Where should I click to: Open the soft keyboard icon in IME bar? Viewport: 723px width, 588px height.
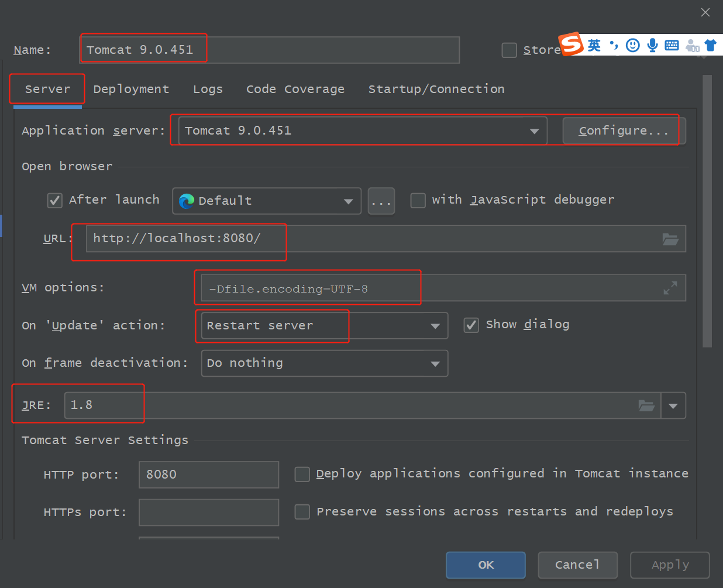(672, 45)
